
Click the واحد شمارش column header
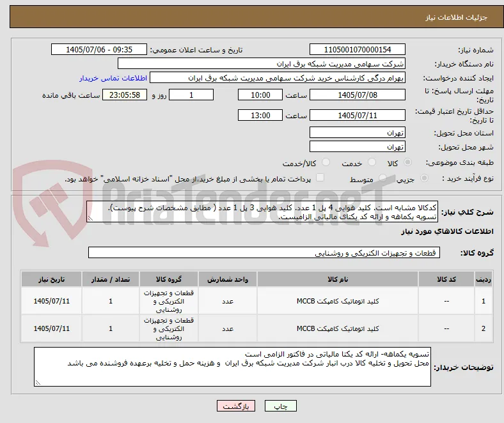(228, 279)
